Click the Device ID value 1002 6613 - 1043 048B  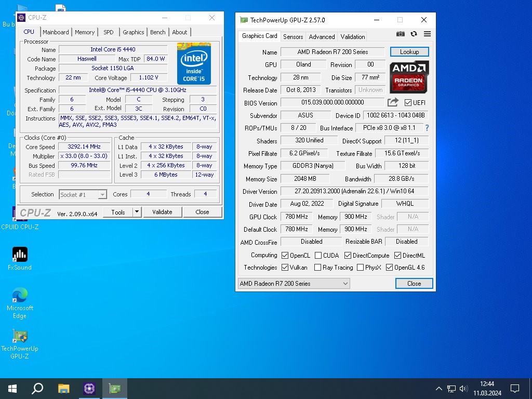(x=395, y=115)
